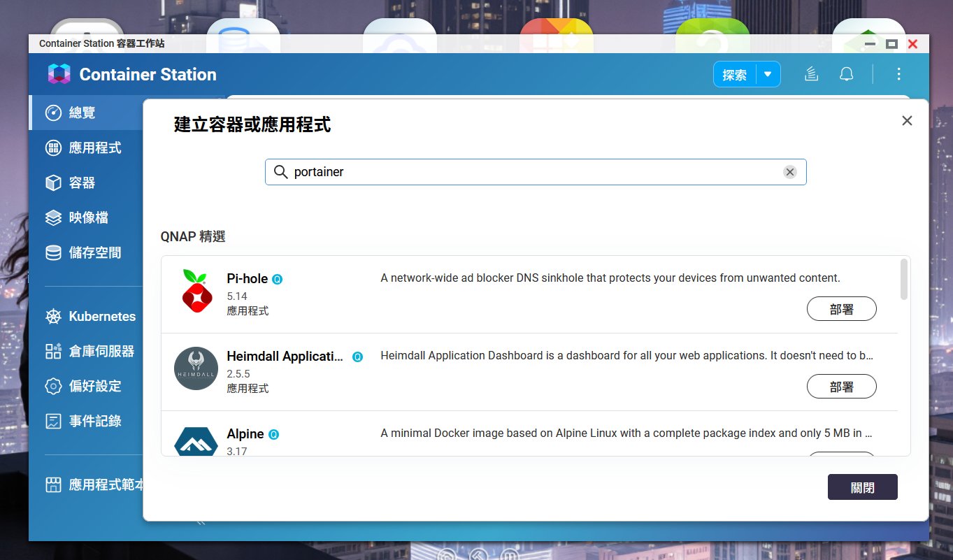Viewport: 953px width, 560px height.
Task: Click the 關閉 close button in dialog
Action: (x=862, y=487)
